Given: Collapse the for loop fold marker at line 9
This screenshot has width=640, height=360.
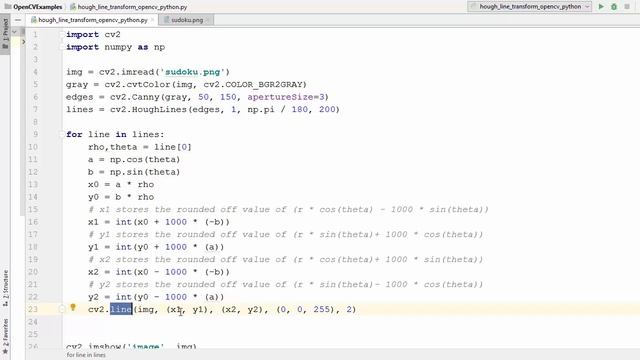Looking at the screenshot, I should pos(62,134).
